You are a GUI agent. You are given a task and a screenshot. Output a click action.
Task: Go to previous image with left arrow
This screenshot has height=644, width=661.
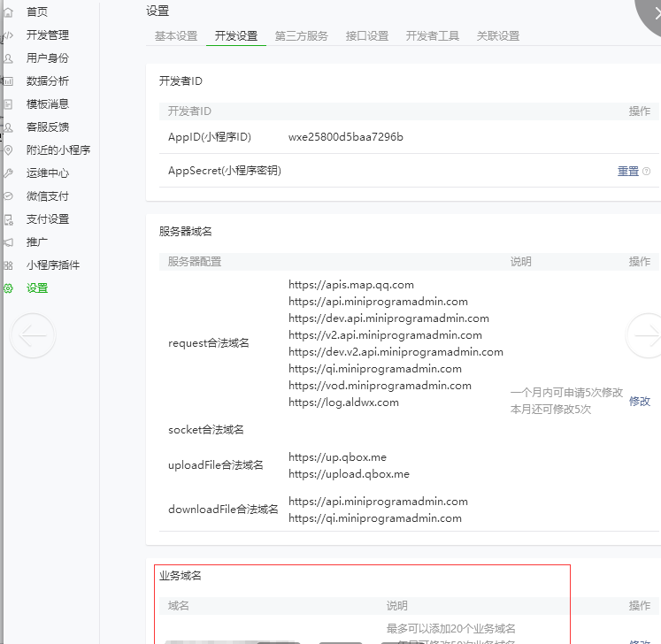point(33,335)
